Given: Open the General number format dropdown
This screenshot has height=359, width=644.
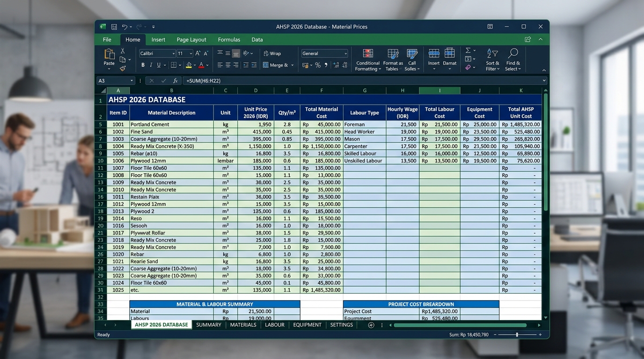Looking at the screenshot, I should pos(345,54).
